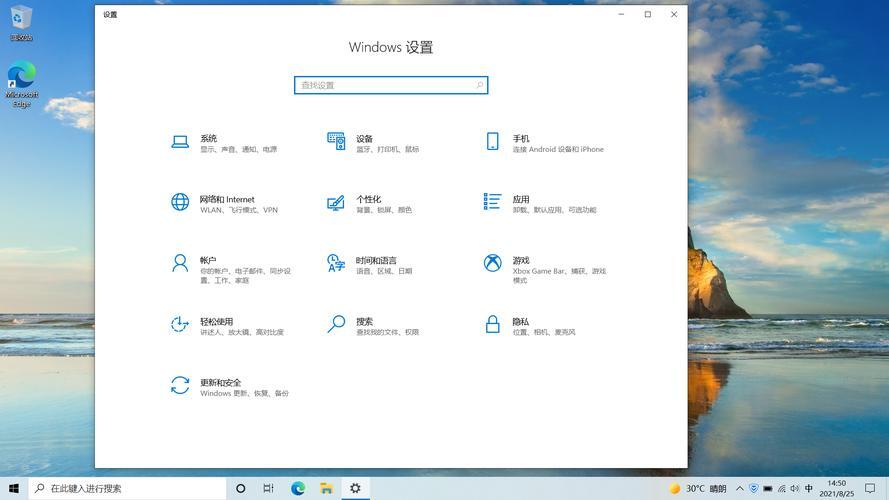Open File Explorer from the taskbar
This screenshot has height=500, width=889.
pos(326,488)
